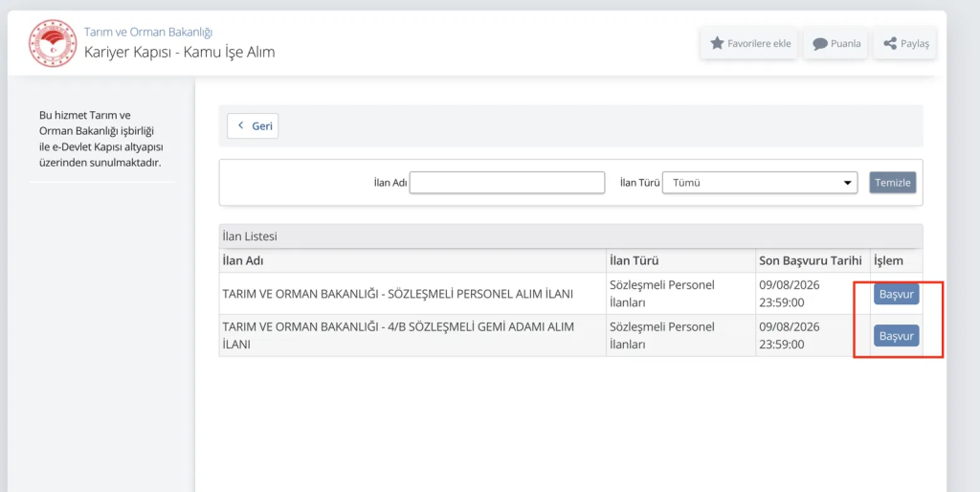The image size is (980, 492).
Task: Click the red Tarım ve Orman Bakanlığı logo
Action: coord(53,43)
